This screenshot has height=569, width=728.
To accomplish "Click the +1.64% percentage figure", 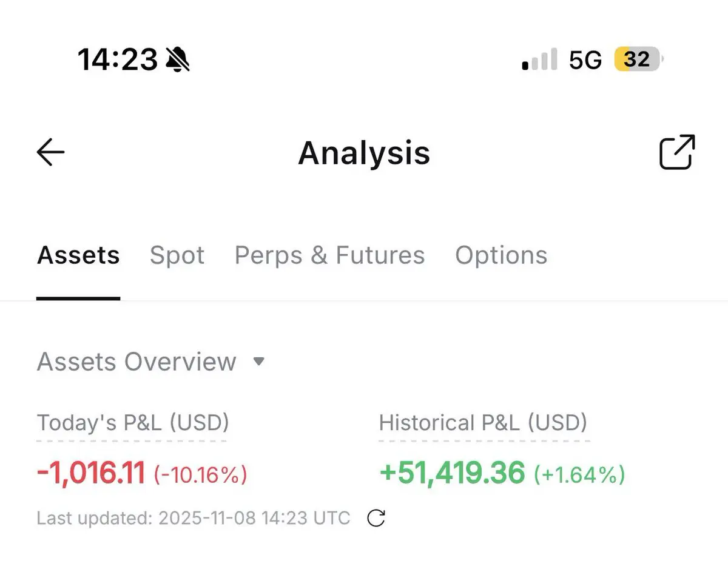I will click(579, 475).
